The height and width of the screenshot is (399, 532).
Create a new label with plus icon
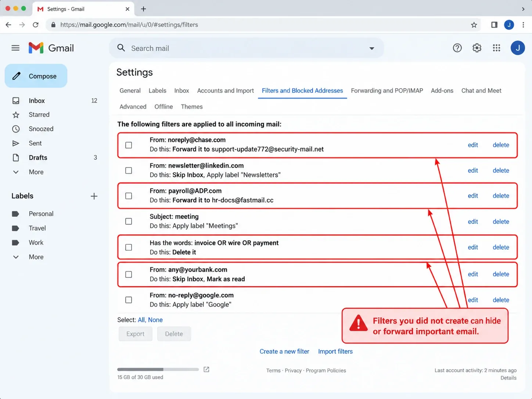94,196
